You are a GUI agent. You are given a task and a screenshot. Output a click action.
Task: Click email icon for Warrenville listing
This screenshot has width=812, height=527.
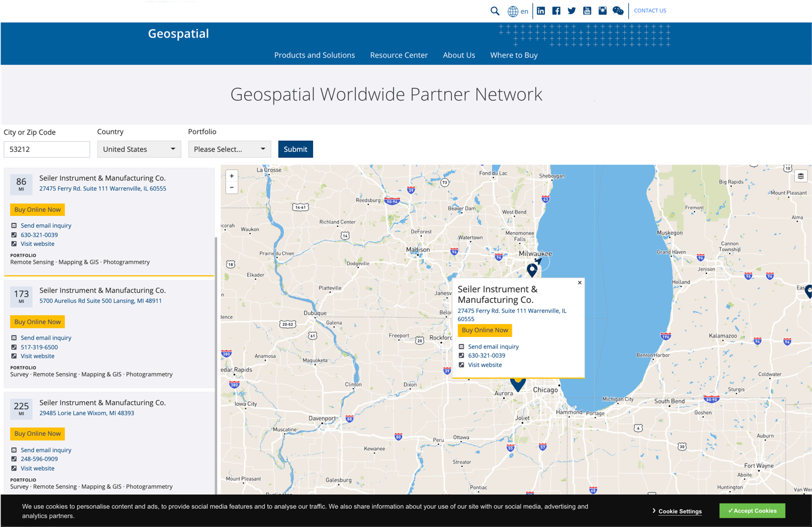(14, 225)
